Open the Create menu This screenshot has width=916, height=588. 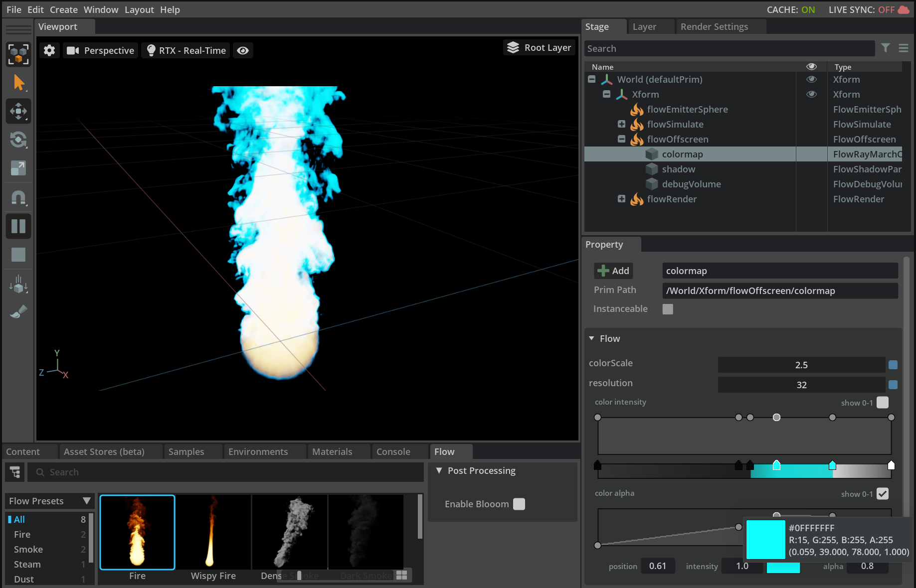[x=64, y=9]
